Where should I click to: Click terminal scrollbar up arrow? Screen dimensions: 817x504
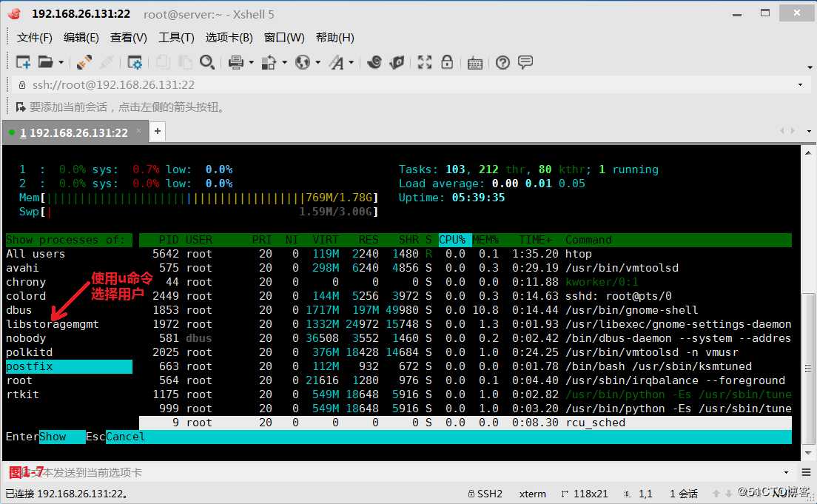point(808,152)
